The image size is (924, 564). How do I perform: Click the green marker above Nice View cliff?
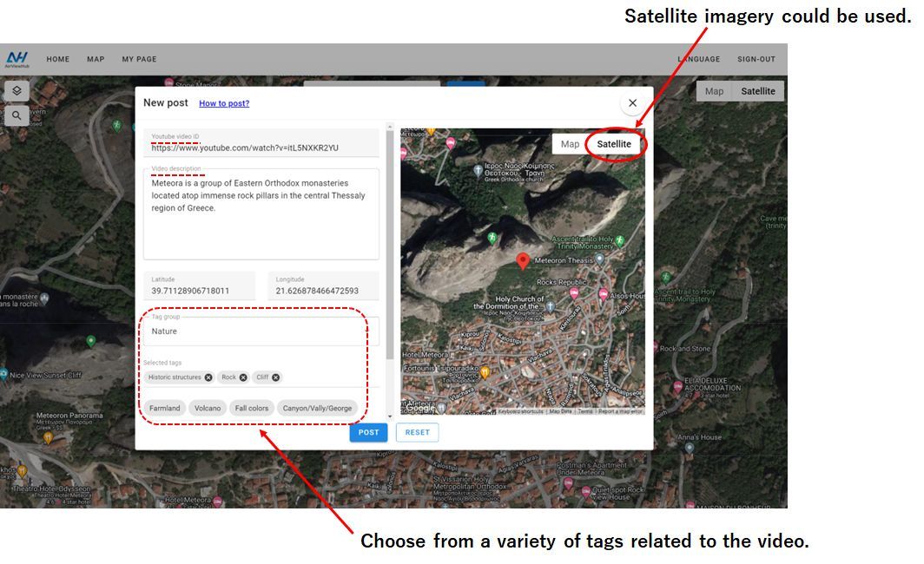pos(90,341)
